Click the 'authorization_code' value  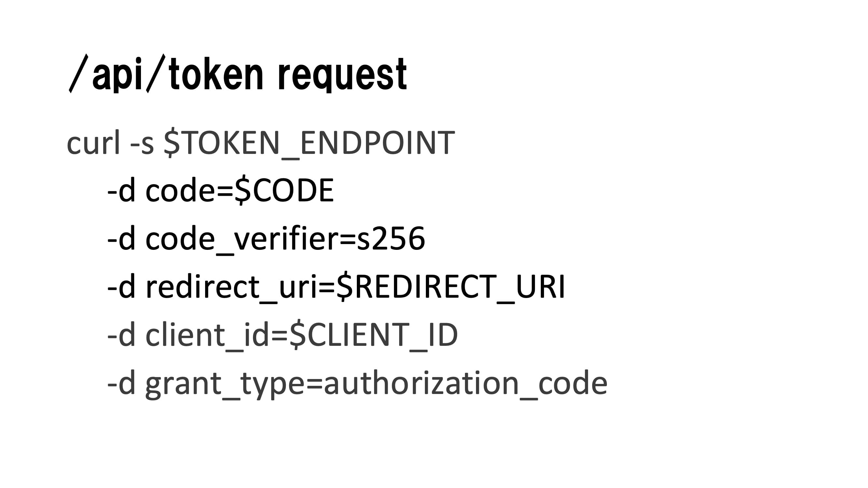(x=465, y=383)
